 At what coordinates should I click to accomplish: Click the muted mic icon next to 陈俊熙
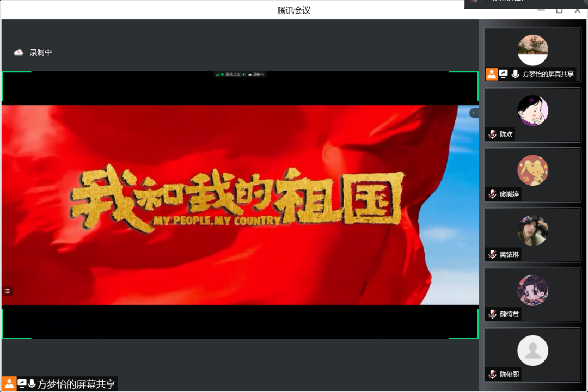pyautogui.click(x=492, y=374)
